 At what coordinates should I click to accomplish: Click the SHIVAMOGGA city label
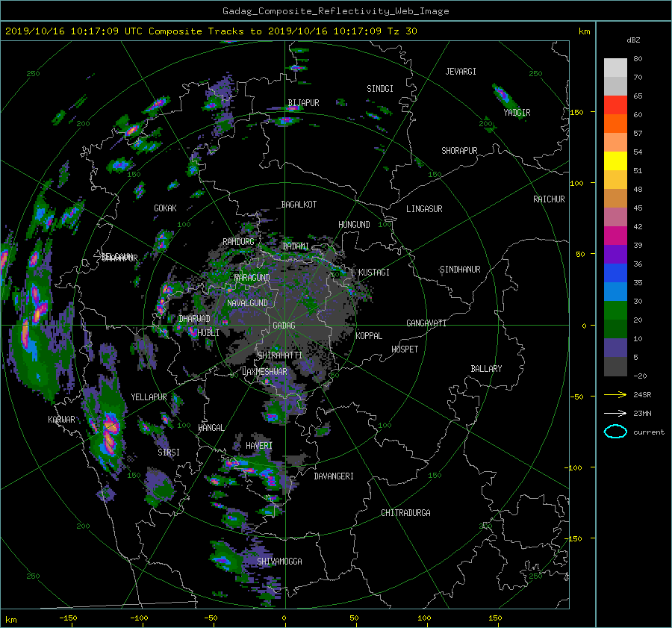[279, 561]
